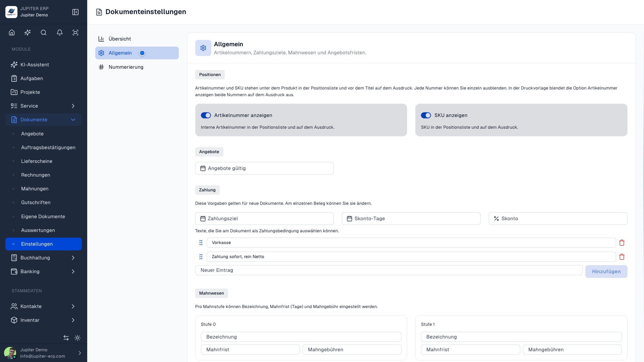Open the scanner icon in the sidebar toolbar

coord(75,33)
